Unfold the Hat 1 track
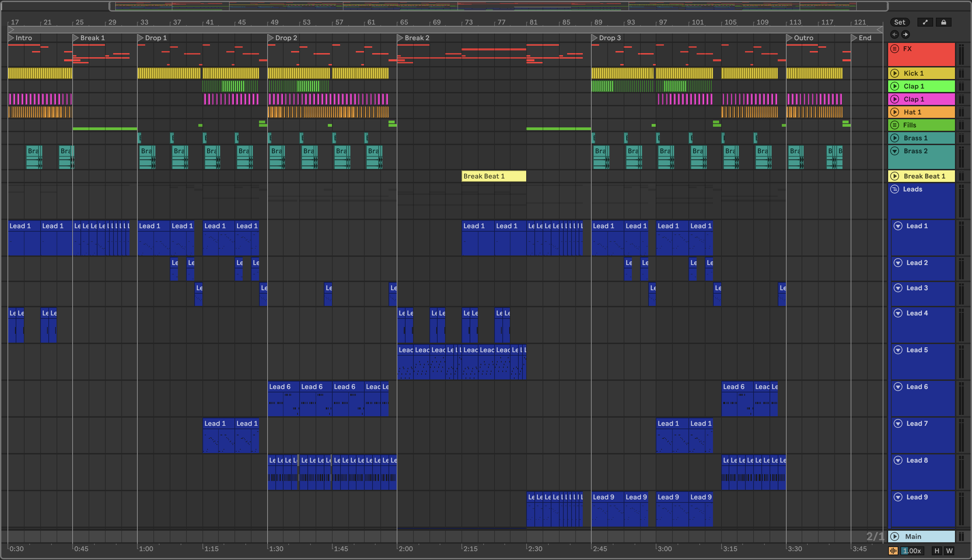Image resolution: width=972 pixels, height=560 pixels. (895, 112)
